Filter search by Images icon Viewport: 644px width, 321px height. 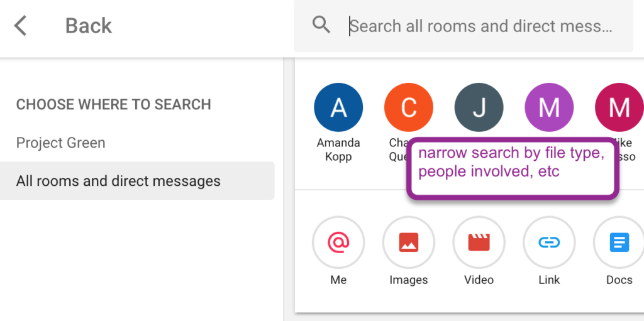coord(409,242)
